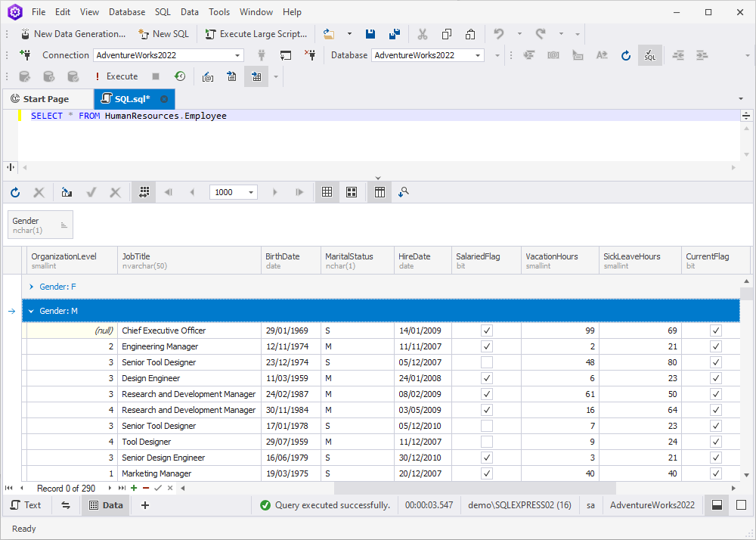Toggle the SQL check icon in toolbar

coord(650,55)
